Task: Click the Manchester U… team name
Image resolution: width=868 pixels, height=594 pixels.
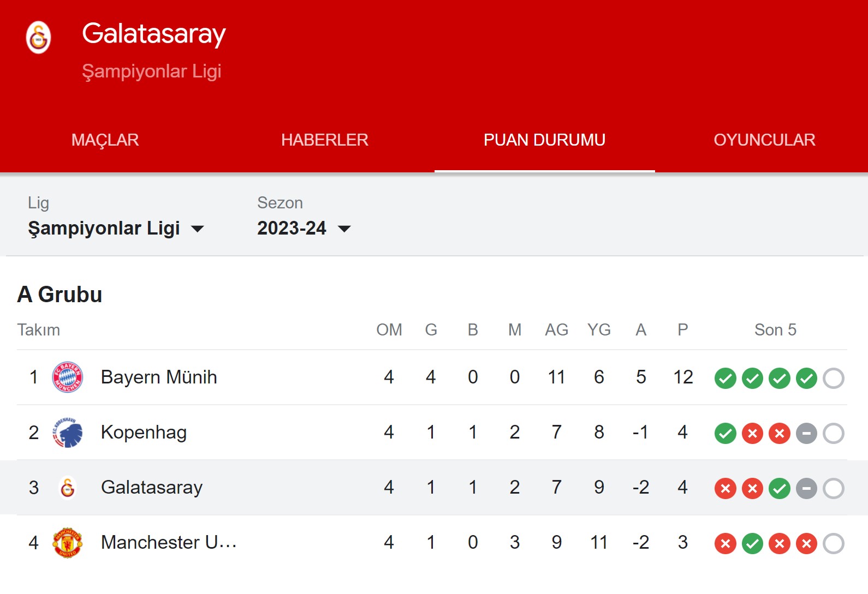Action: [169, 542]
